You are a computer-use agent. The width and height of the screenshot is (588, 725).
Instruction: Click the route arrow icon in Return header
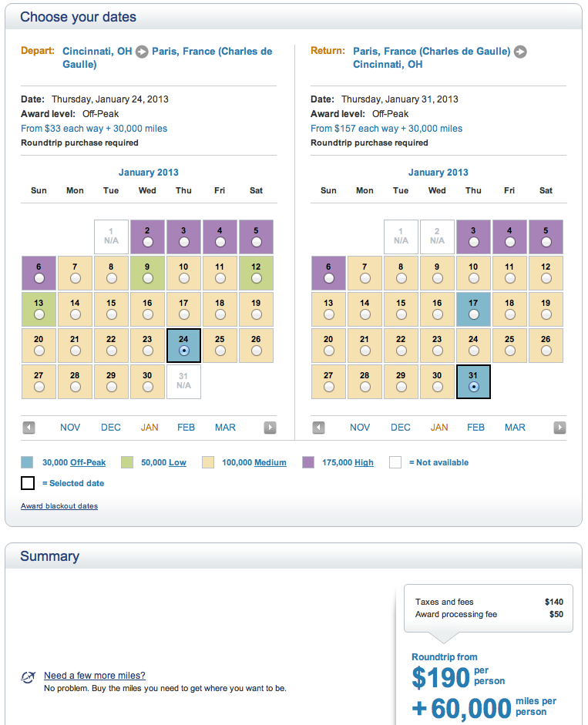click(520, 52)
